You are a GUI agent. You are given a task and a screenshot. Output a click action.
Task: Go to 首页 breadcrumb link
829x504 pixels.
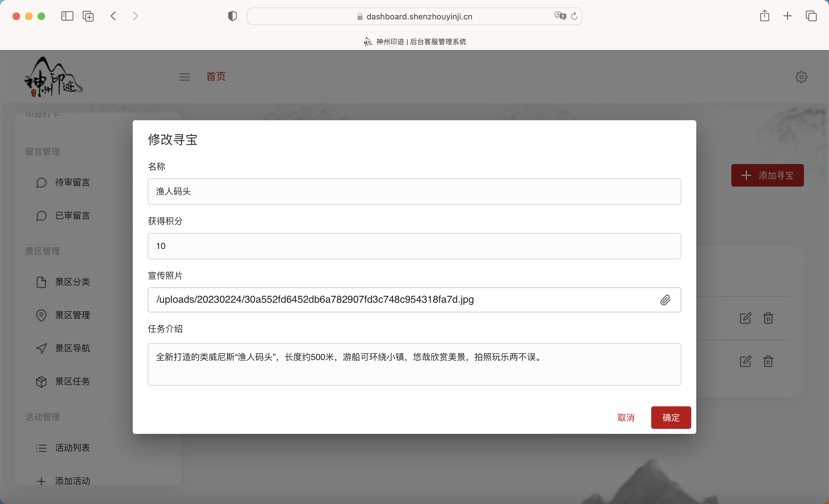coord(216,76)
